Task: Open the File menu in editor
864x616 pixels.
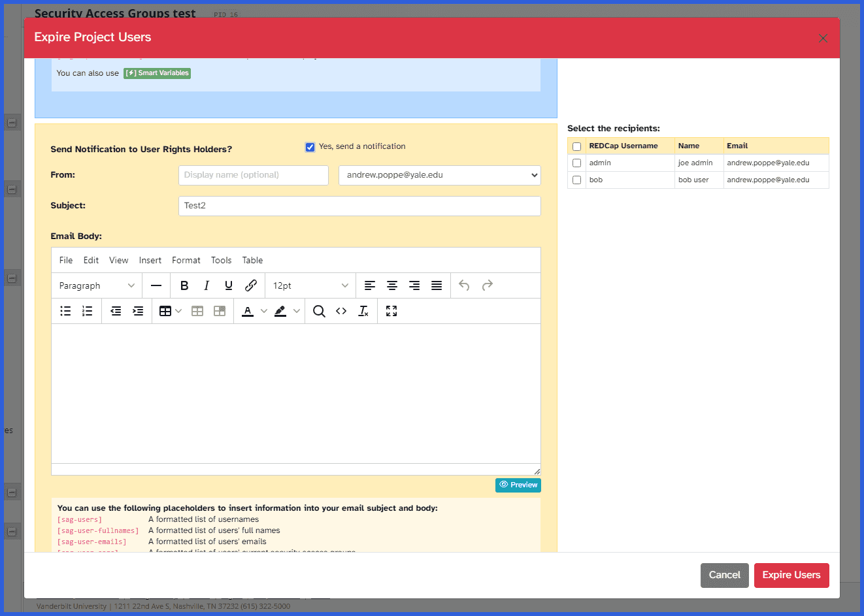Action: 66,260
